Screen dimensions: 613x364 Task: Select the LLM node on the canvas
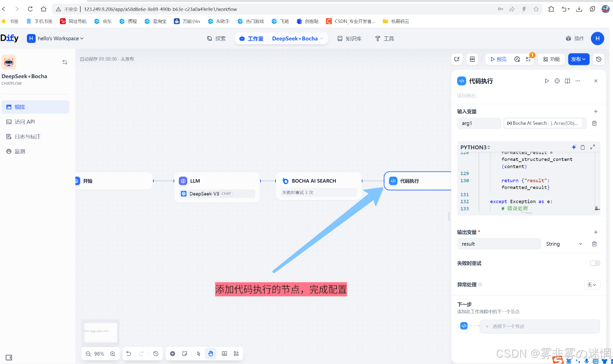coord(217,187)
